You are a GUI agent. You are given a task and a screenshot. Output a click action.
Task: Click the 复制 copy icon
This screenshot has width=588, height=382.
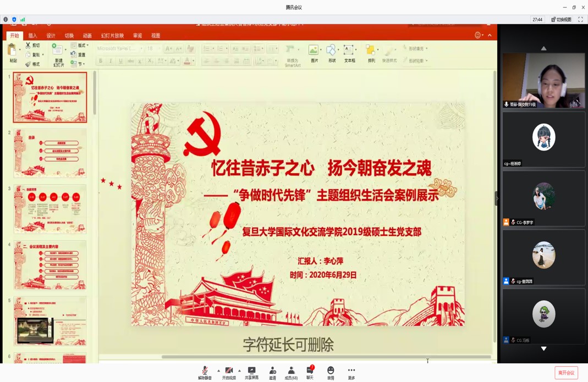28,55
